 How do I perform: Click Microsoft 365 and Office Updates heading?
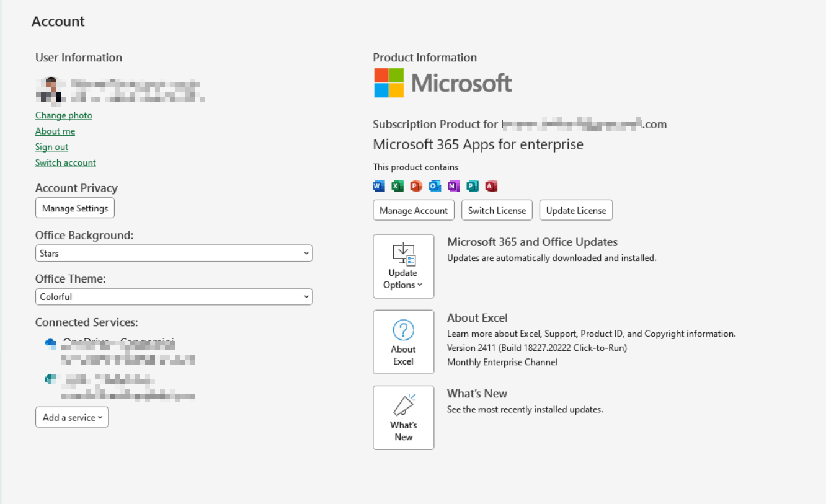pyautogui.click(x=533, y=242)
